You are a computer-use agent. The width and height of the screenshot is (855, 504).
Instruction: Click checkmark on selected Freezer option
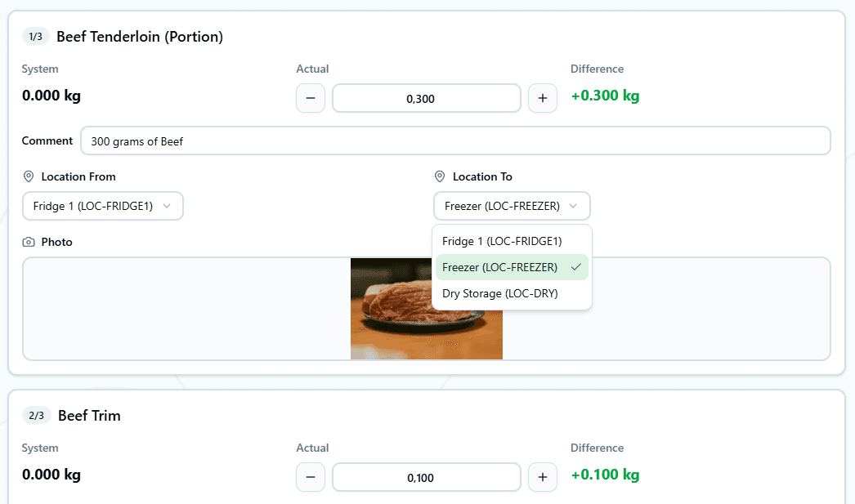tap(576, 267)
